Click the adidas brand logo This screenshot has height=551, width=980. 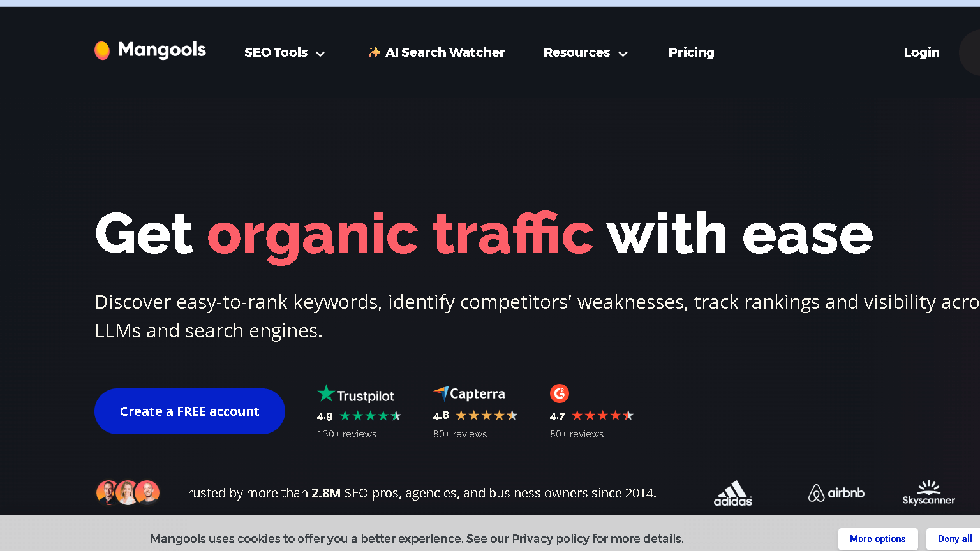733,492
